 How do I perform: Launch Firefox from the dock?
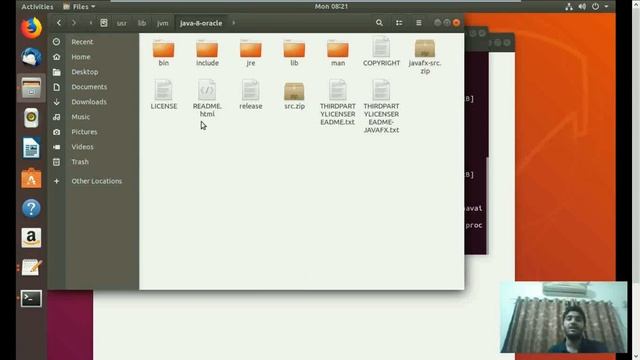click(x=31, y=28)
